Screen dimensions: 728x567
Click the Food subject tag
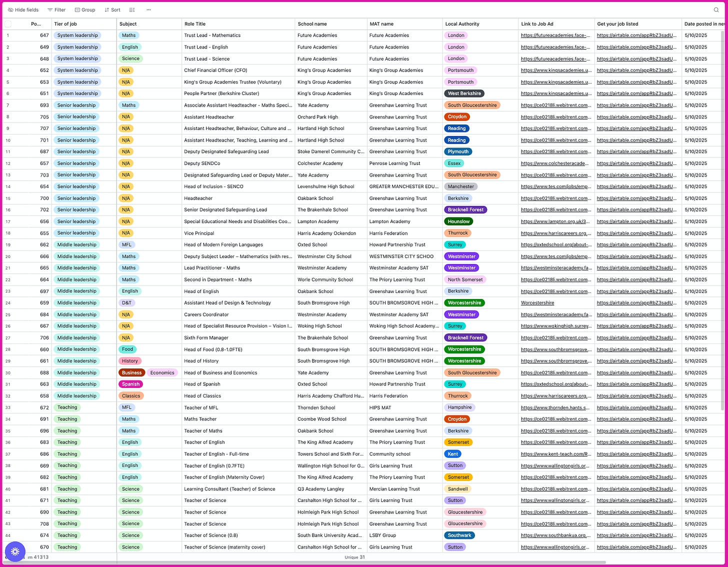127,349
